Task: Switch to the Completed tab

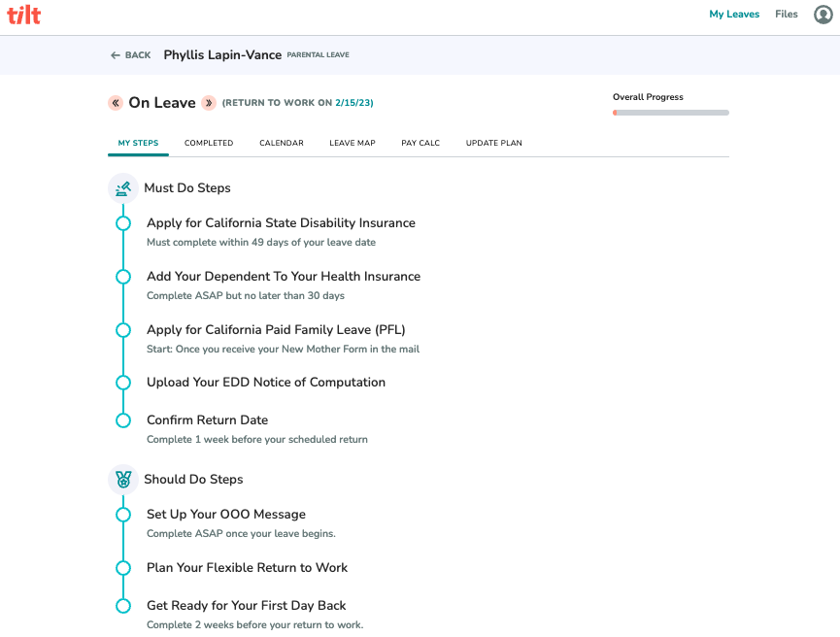Action: tap(209, 143)
